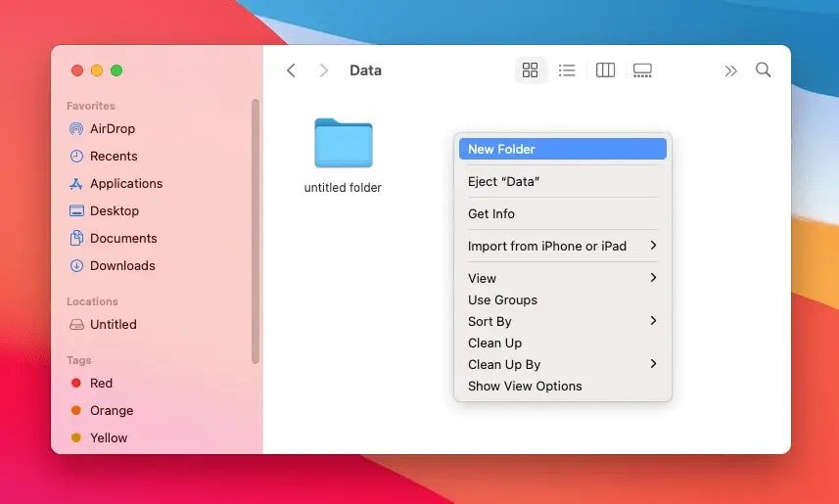Switch to gallery view

642,70
